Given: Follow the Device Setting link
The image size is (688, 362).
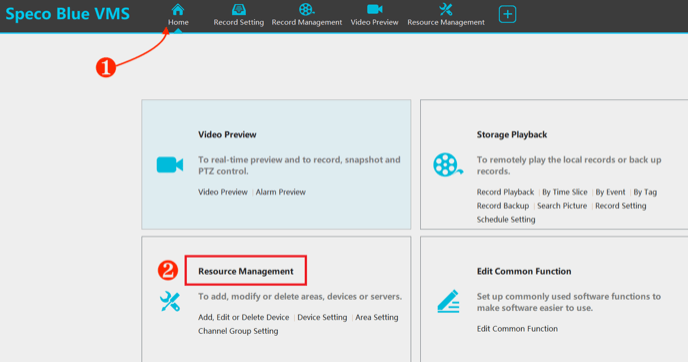Looking at the screenshot, I should (322, 317).
